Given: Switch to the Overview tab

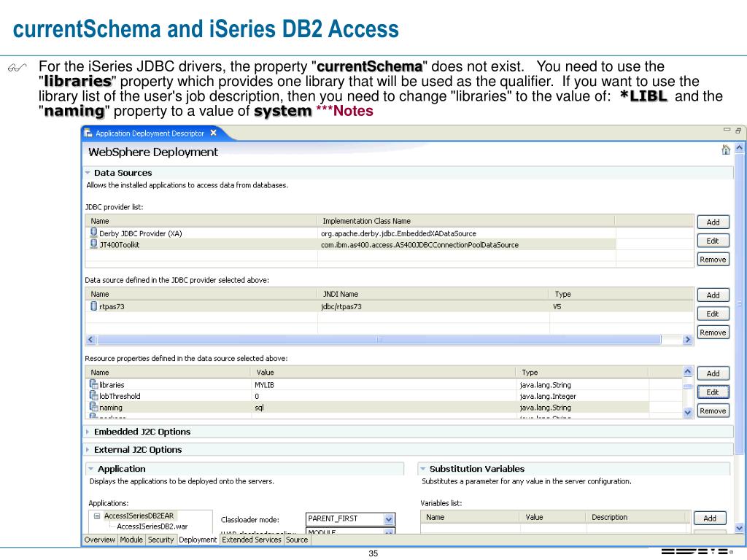Looking at the screenshot, I should point(99,540).
